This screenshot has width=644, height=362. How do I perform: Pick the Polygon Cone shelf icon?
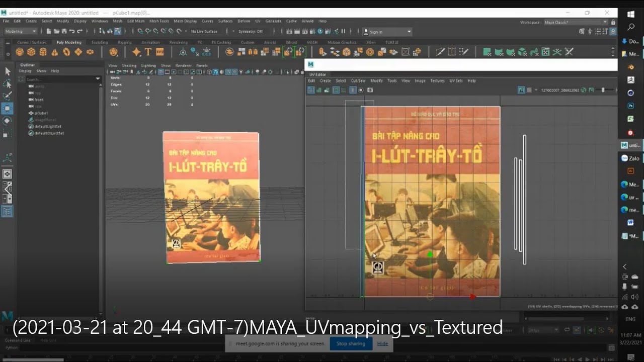tap(54, 52)
